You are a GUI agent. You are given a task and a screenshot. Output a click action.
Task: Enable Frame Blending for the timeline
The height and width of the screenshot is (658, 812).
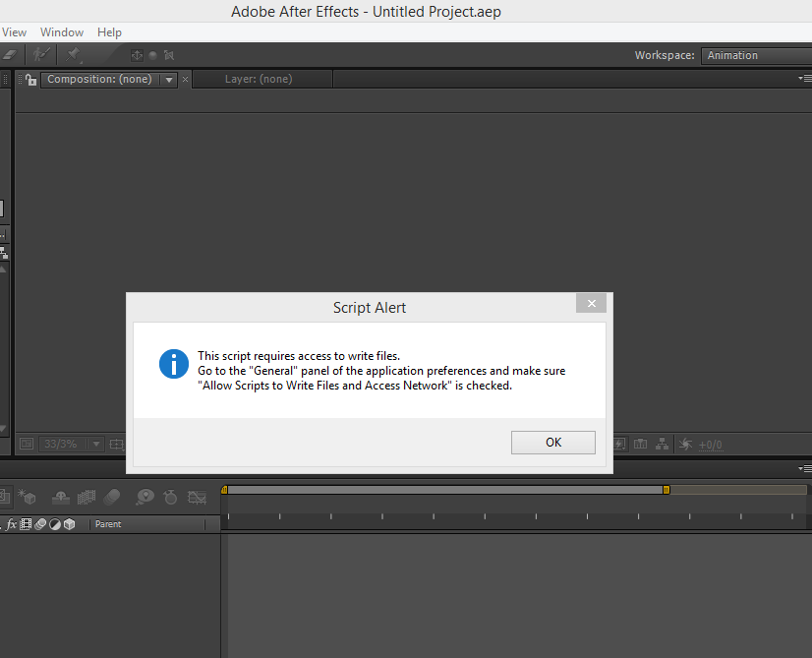(87, 498)
